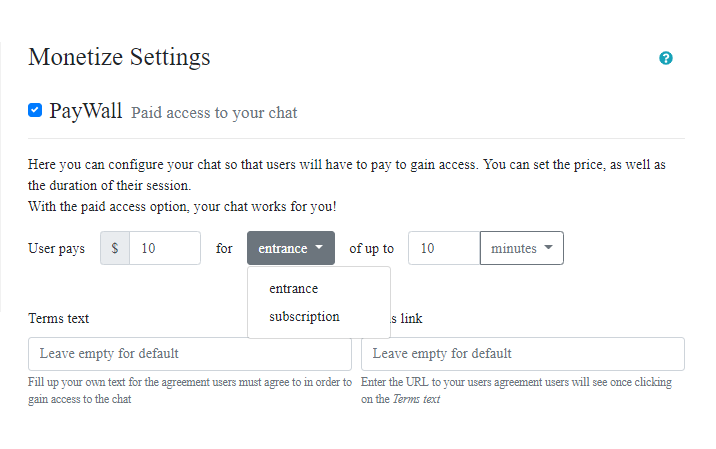Image resolution: width=716 pixels, height=449 pixels.
Task: Click into the Terms text input box
Action: click(190, 354)
